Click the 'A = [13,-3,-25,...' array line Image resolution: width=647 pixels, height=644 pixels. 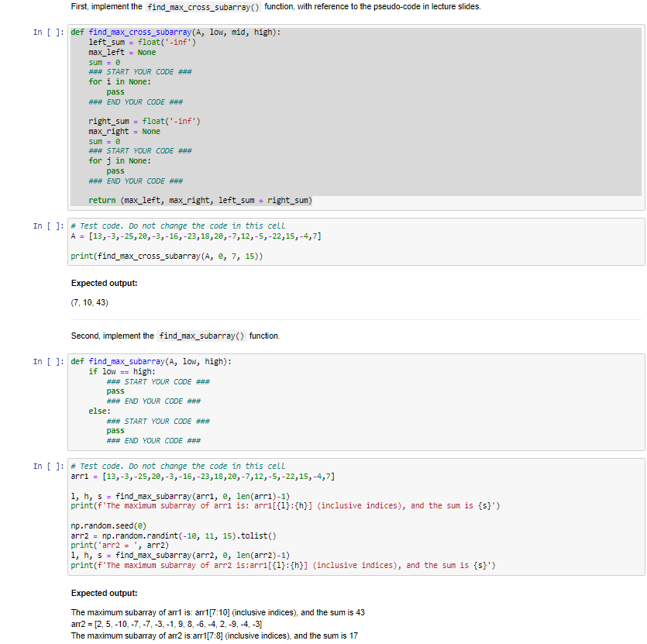pos(196,236)
